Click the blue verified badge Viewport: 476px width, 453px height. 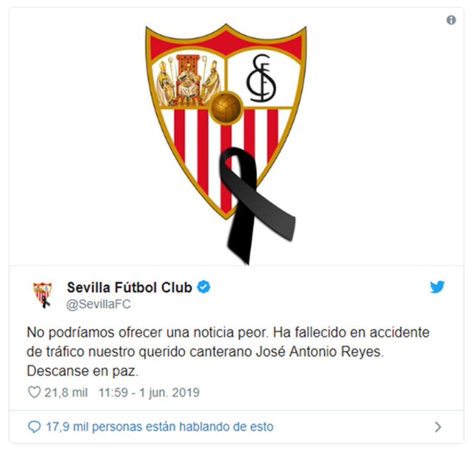(x=204, y=287)
